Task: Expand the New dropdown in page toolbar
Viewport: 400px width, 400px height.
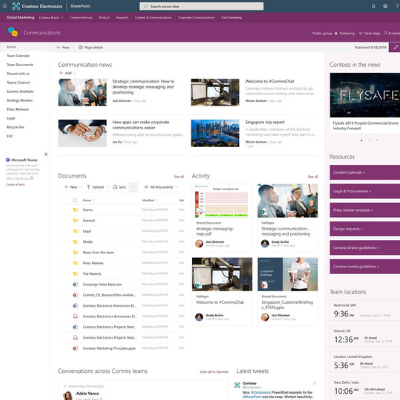Action: click(x=73, y=47)
